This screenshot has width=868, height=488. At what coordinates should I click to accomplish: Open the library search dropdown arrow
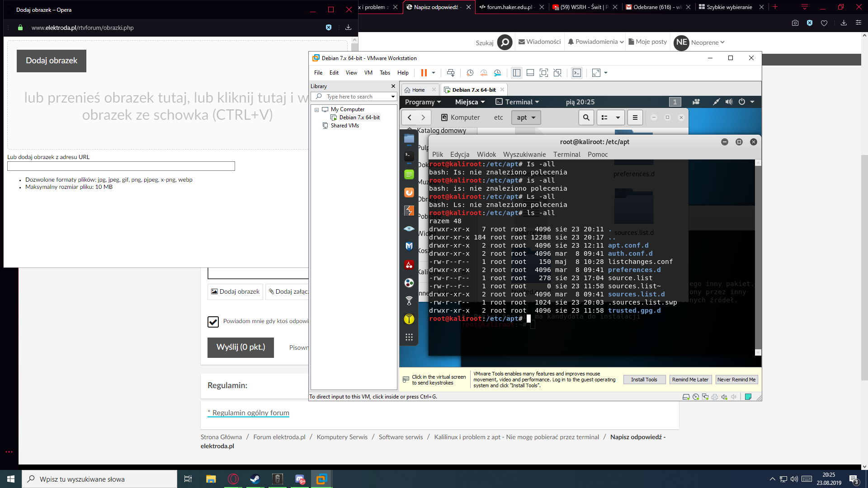(393, 97)
